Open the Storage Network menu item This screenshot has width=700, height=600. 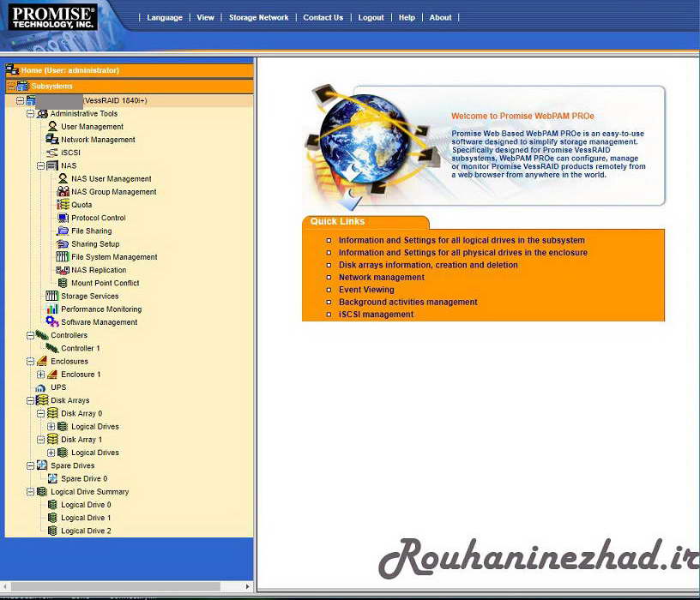258,18
